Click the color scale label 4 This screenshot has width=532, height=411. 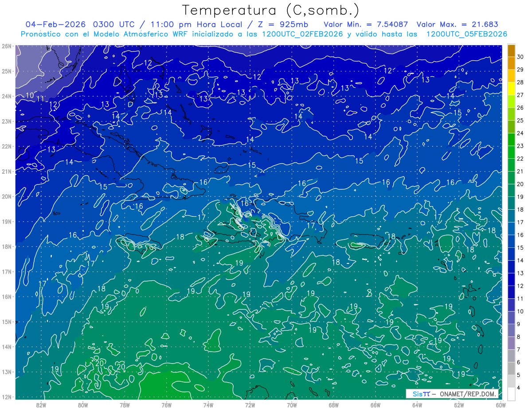(519, 388)
